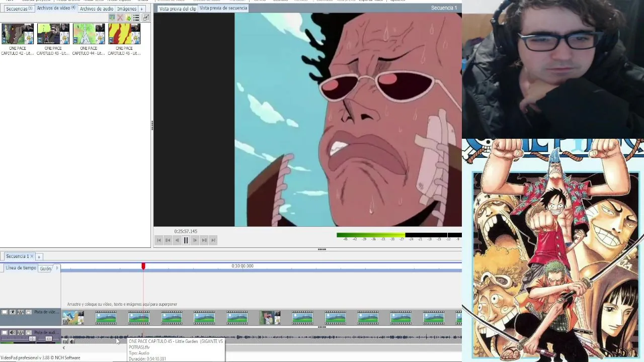Add a new bin tab with plus
644x362 pixels.
(x=141, y=9)
